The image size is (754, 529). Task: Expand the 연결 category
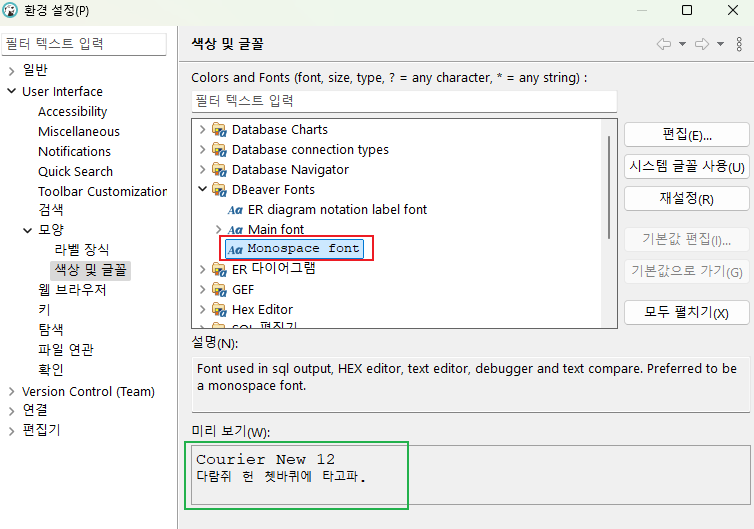[x=12, y=411]
